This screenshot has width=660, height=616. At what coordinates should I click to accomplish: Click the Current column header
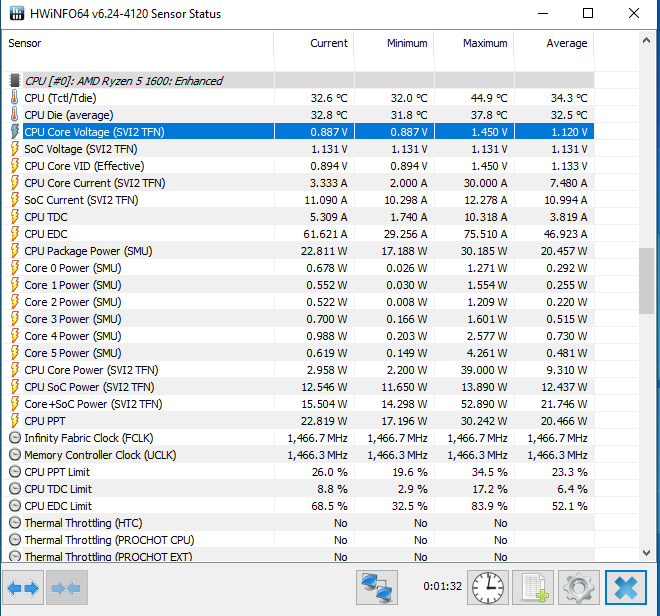tap(314, 43)
